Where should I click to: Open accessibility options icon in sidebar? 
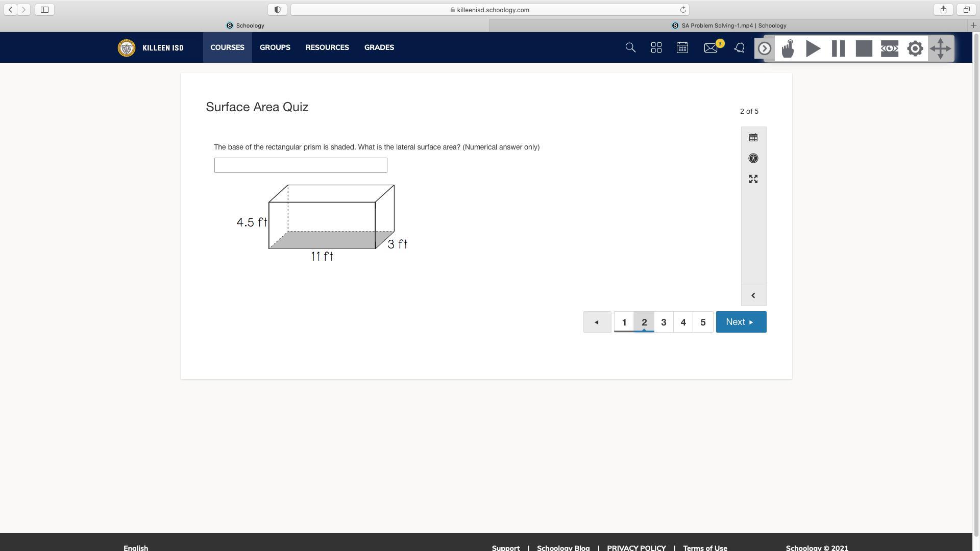point(753,159)
